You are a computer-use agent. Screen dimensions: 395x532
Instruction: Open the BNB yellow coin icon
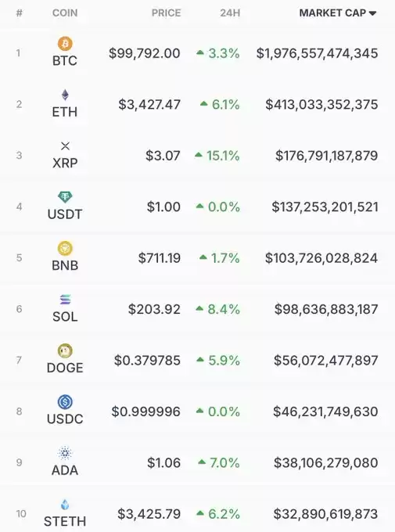coord(65,248)
